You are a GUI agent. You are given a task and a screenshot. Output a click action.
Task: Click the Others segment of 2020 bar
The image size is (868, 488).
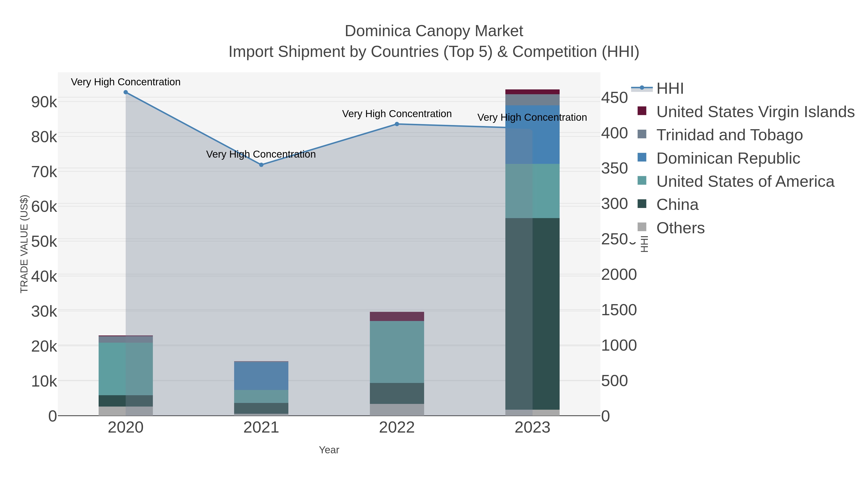click(126, 411)
